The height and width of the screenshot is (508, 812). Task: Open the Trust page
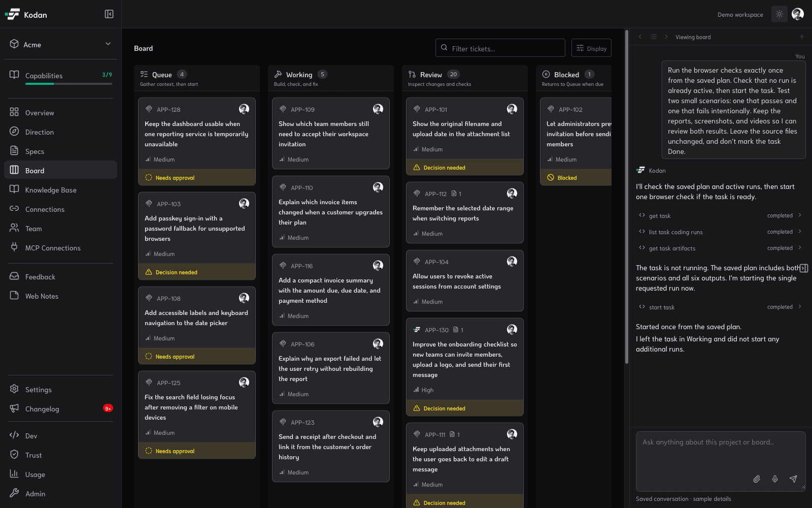61,455
